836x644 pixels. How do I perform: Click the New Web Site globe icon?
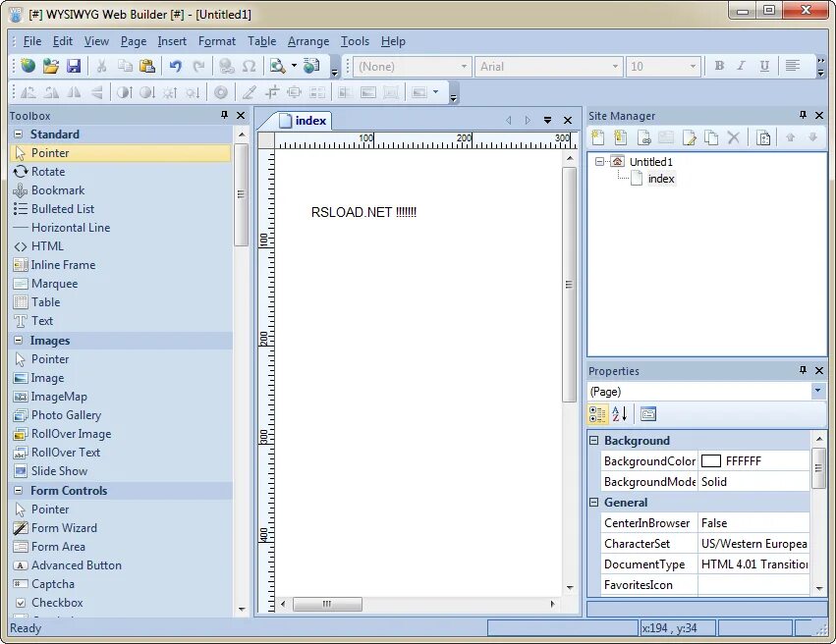point(28,66)
